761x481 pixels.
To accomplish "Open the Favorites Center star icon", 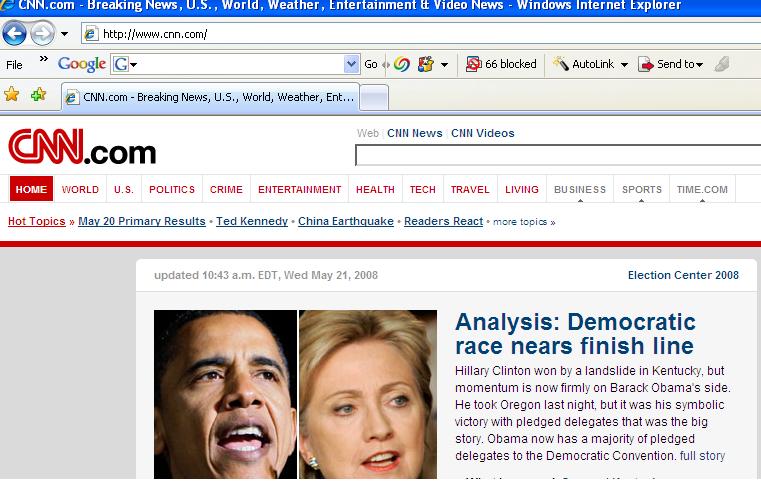I will pyautogui.click(x=12, y=95).
